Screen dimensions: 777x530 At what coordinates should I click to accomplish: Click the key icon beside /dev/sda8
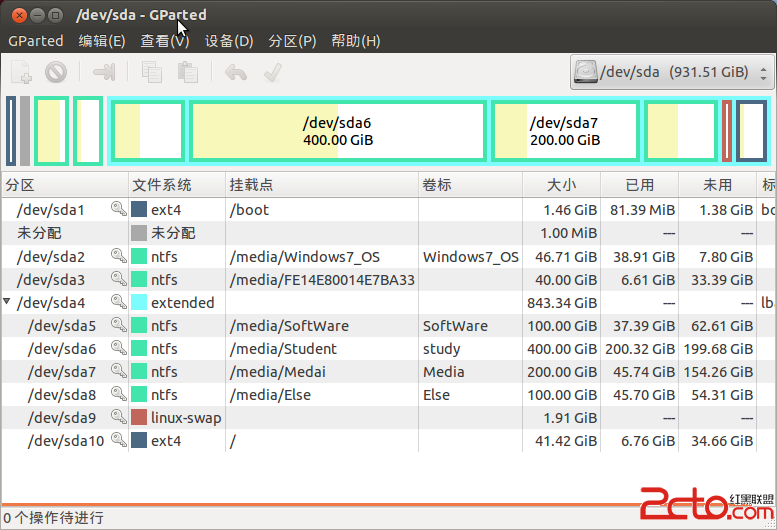coord(118,394)
